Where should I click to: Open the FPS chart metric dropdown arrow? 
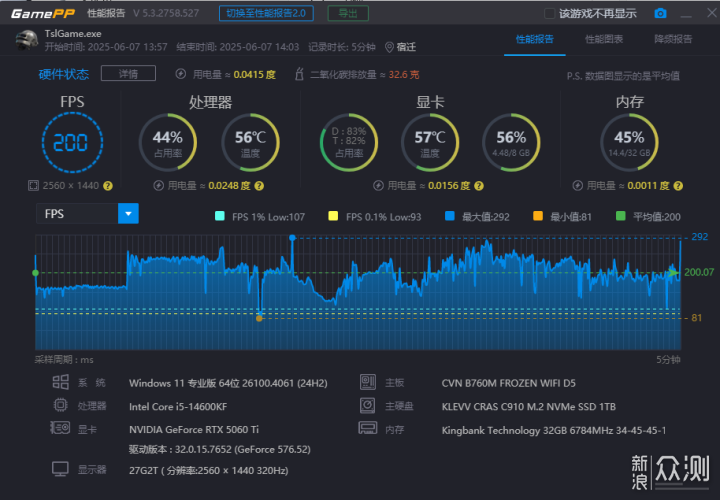pyautogui.click(x=128, y=213)
